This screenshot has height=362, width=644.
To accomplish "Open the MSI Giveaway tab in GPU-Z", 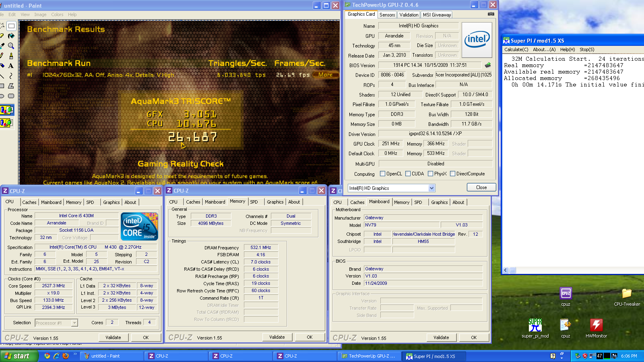I will pos(437,15).
